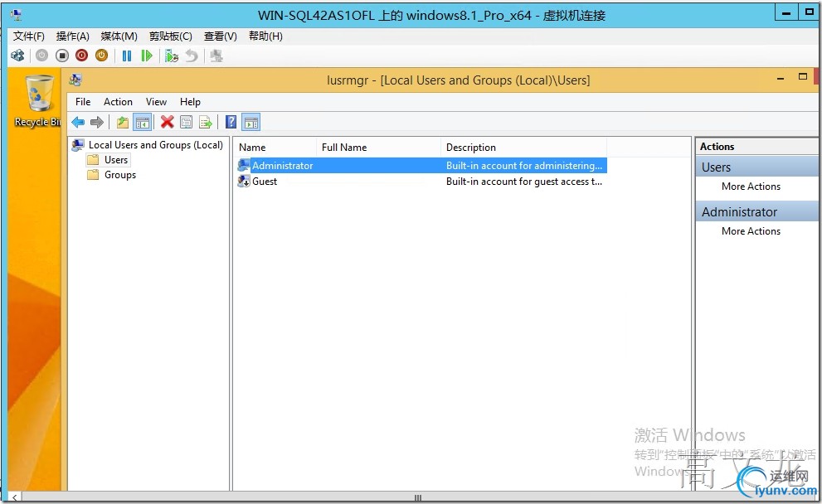Select the Users folder in the tree
This screenshot has height=504, width=822.
[116, 160]
